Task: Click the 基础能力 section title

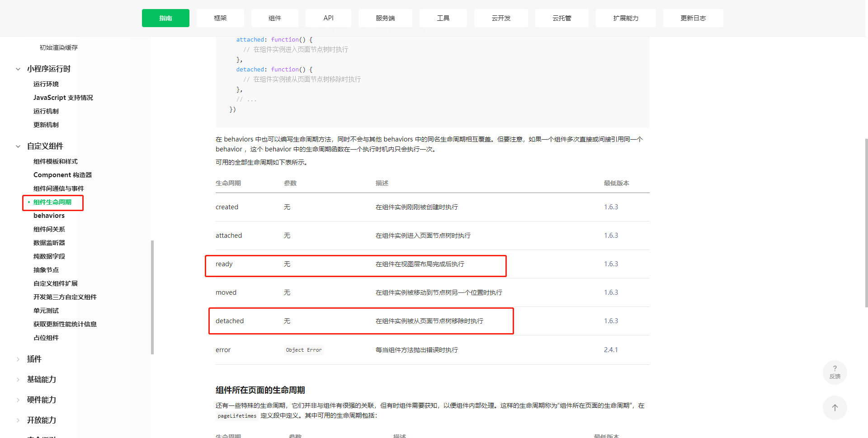Action: (x=41, y=379)
